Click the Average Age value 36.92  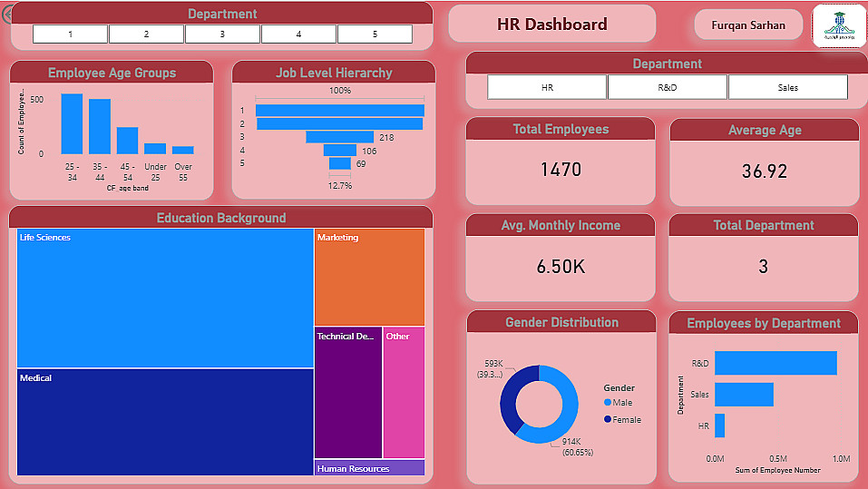click(765, 171)
